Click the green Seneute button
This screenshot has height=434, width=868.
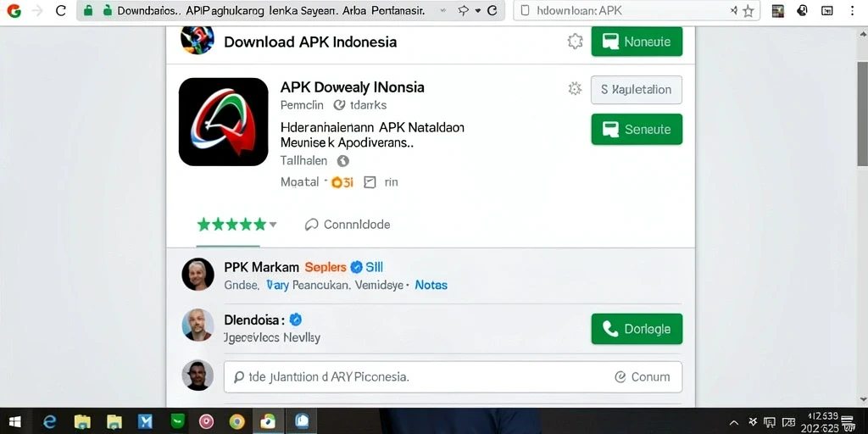coord(637,129)
